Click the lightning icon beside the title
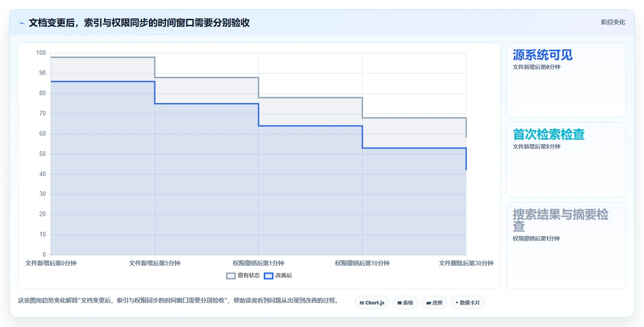Screen dimensions: 644x327 coord(22,23)
